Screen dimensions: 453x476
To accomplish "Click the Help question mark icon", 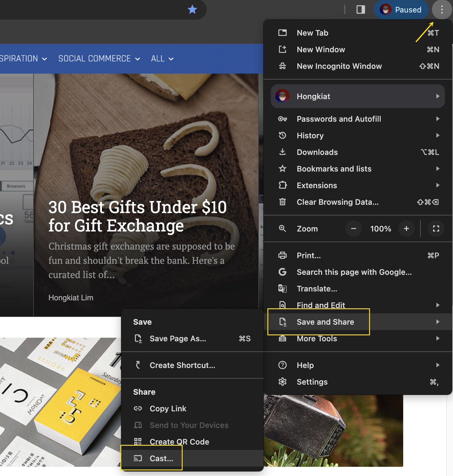I will point(283,365).
